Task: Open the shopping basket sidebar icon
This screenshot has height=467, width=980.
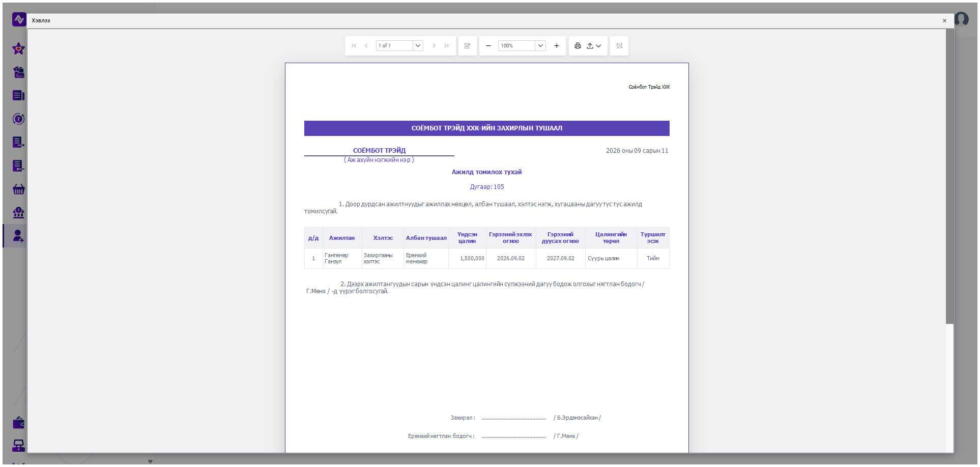Action: tap(19, 189)
